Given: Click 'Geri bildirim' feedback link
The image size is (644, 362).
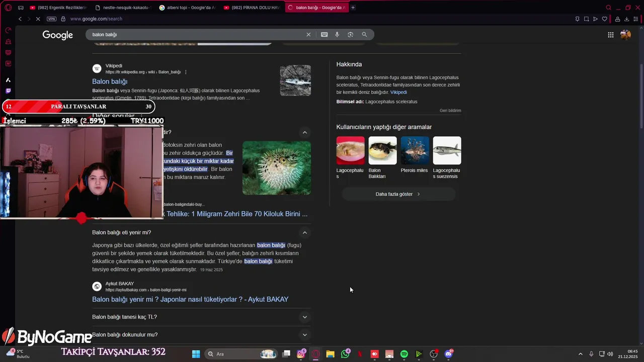Looking at the screenshot, I should pyautogui.click(x=450, y=111).
